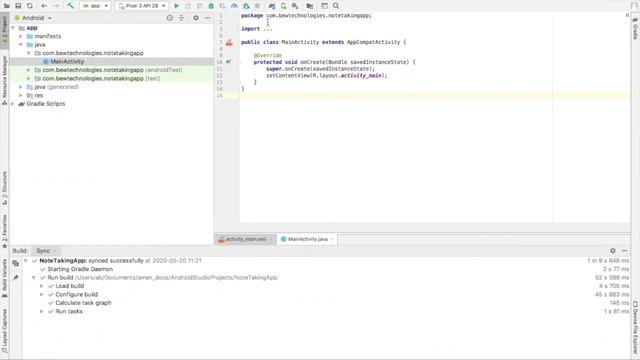
Task: Hide the Build panel with minus icon
Action: pos(624,251)
